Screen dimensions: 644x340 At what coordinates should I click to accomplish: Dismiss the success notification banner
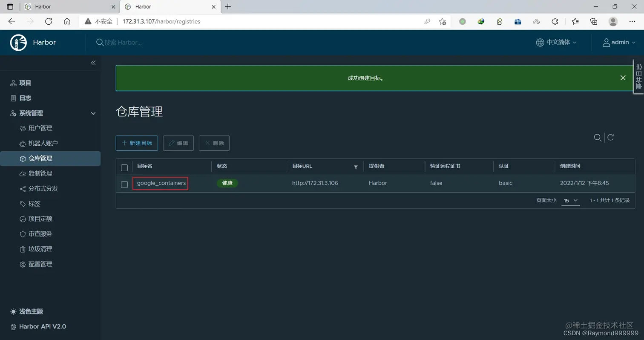623,78
